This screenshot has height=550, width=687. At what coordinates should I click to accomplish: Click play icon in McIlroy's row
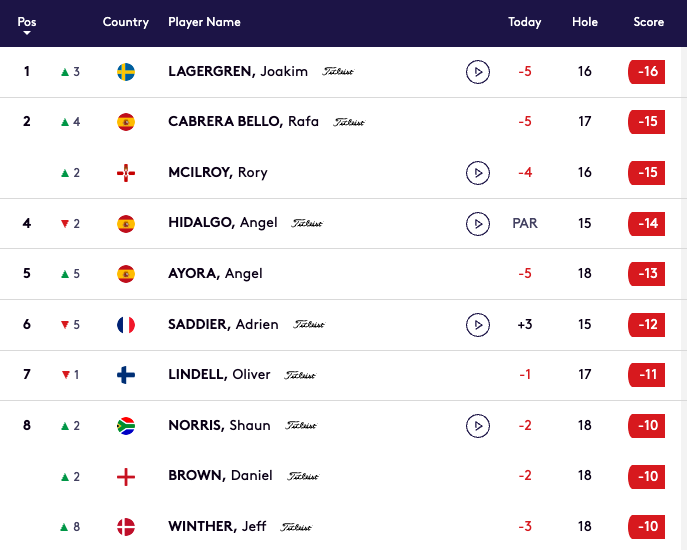(478, 173)
